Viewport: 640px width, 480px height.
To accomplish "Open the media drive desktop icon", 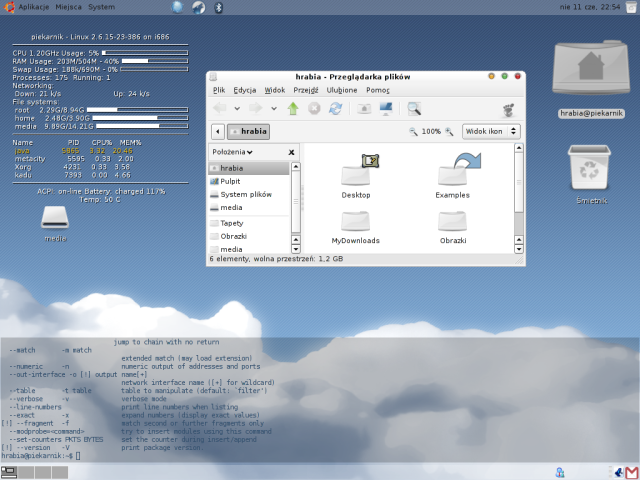I will point(55,224).
